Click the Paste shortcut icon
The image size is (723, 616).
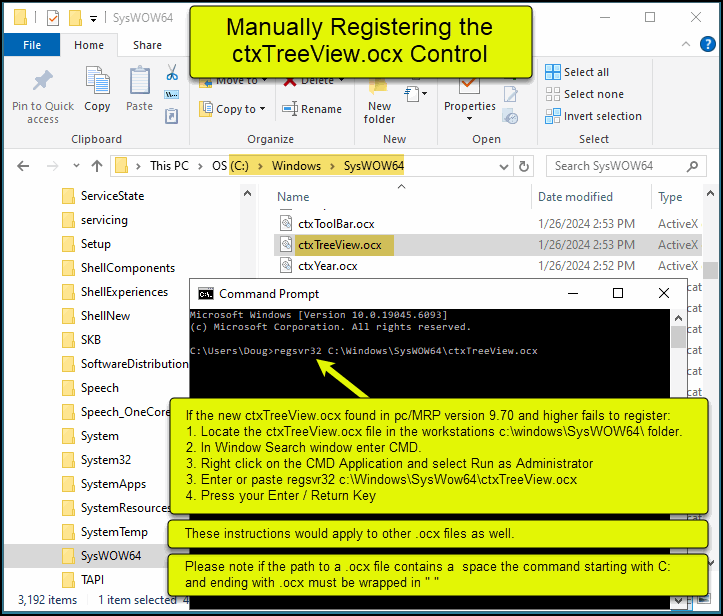[172, 116]
